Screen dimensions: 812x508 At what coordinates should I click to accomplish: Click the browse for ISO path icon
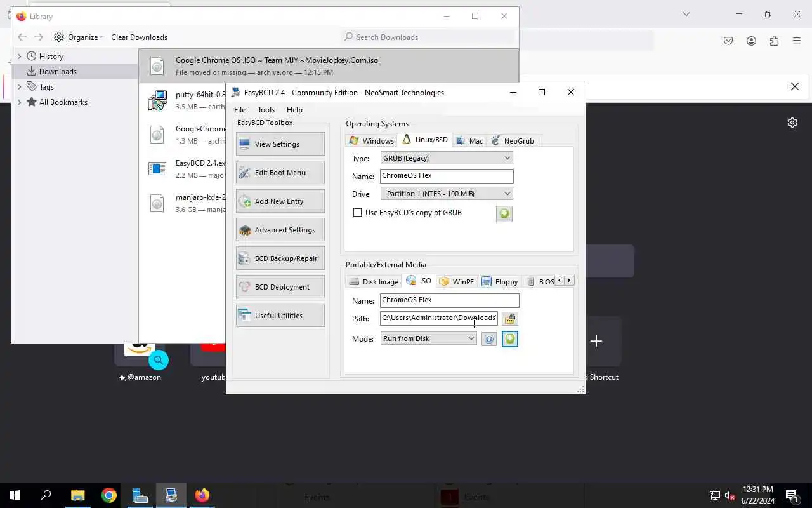[x=509, y=319]
